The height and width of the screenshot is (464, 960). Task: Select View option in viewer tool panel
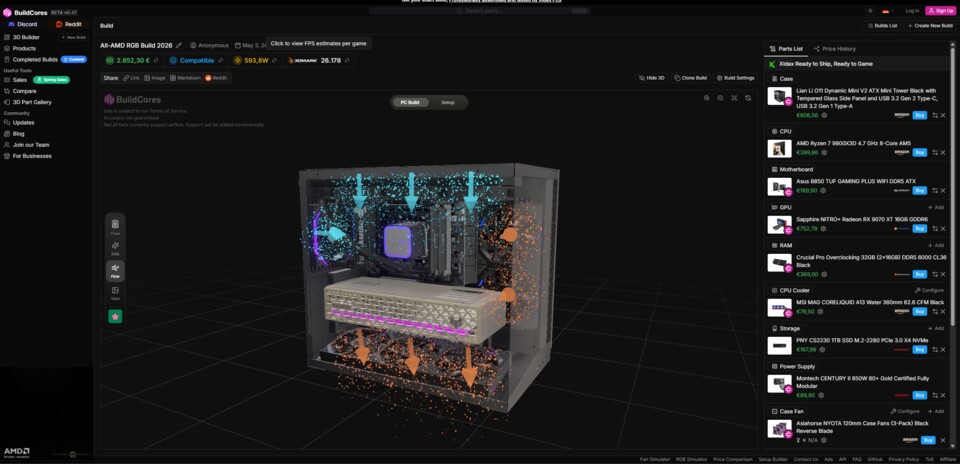(115, 293)
